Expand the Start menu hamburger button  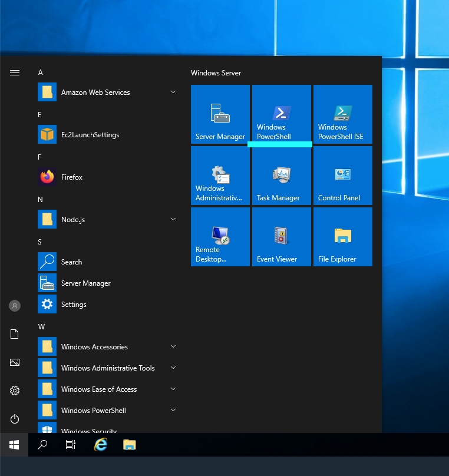click(15, 73)
